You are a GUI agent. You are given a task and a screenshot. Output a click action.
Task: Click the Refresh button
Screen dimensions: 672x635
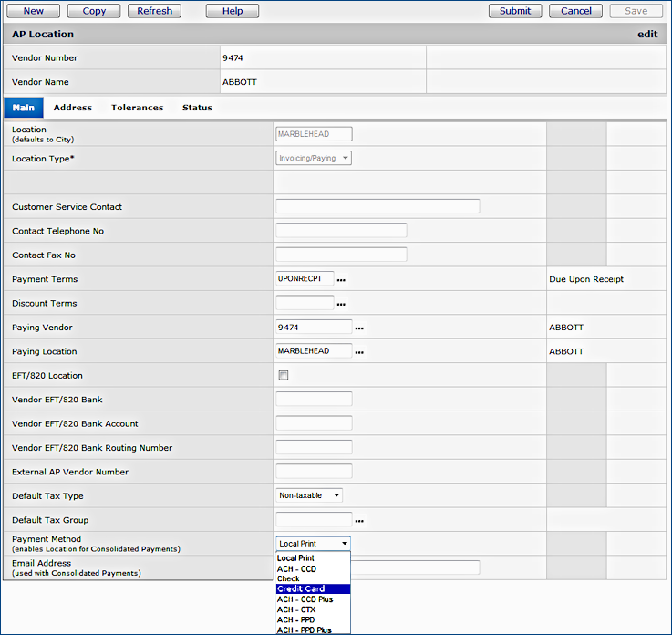click(x=154, y=11)
